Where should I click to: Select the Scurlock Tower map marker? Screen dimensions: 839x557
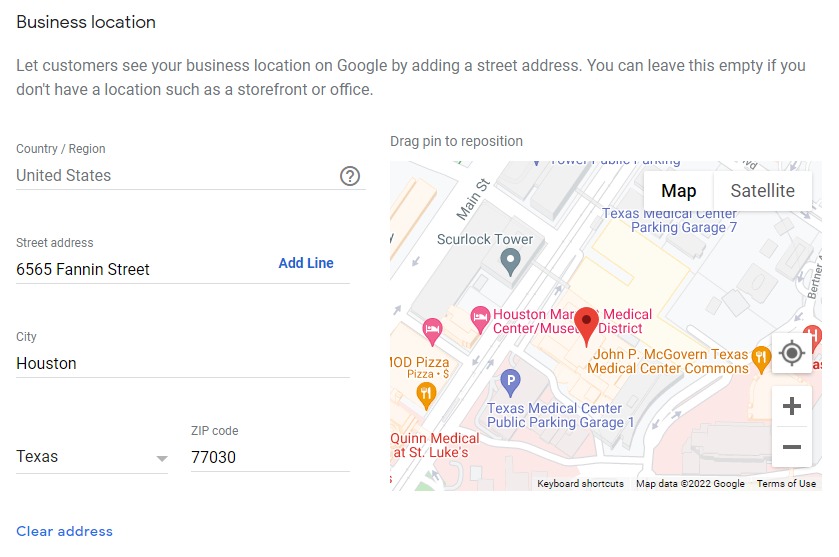click(x=510, y=262)
